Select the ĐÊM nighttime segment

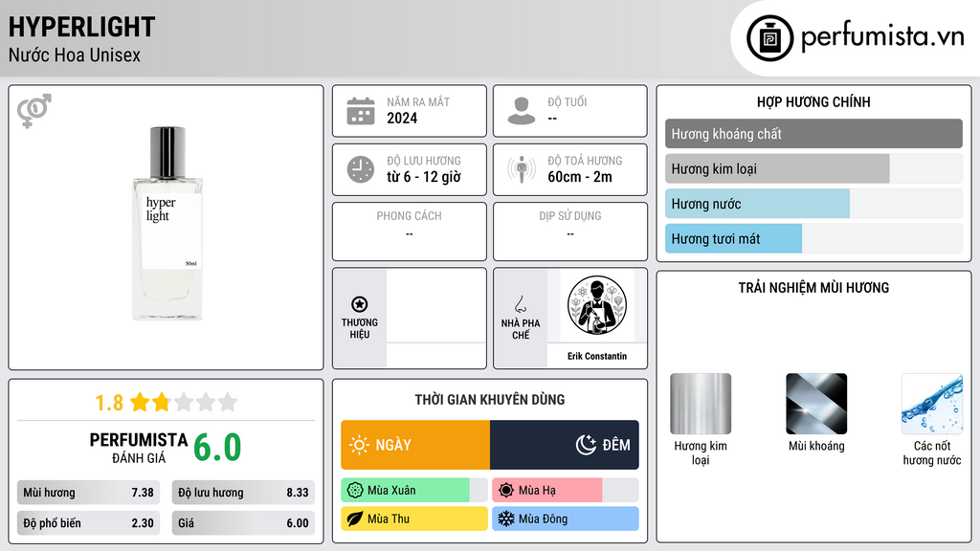point(565,445)
